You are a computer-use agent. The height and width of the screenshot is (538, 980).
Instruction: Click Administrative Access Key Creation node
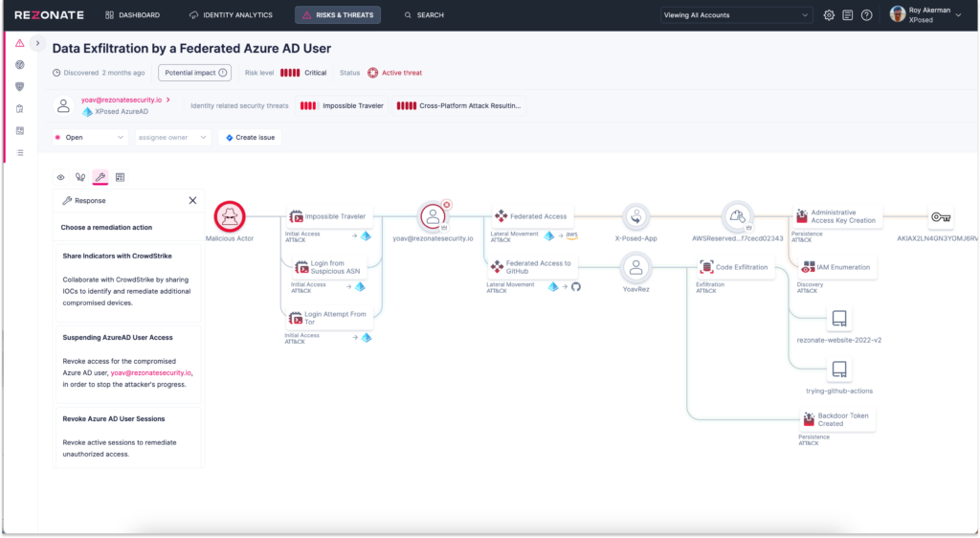click(836, 216)
